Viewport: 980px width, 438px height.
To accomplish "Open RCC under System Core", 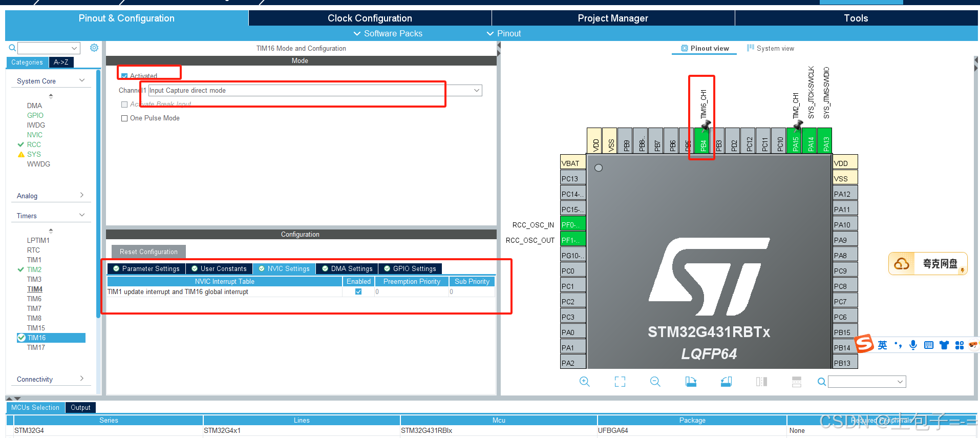I will 34,144.
